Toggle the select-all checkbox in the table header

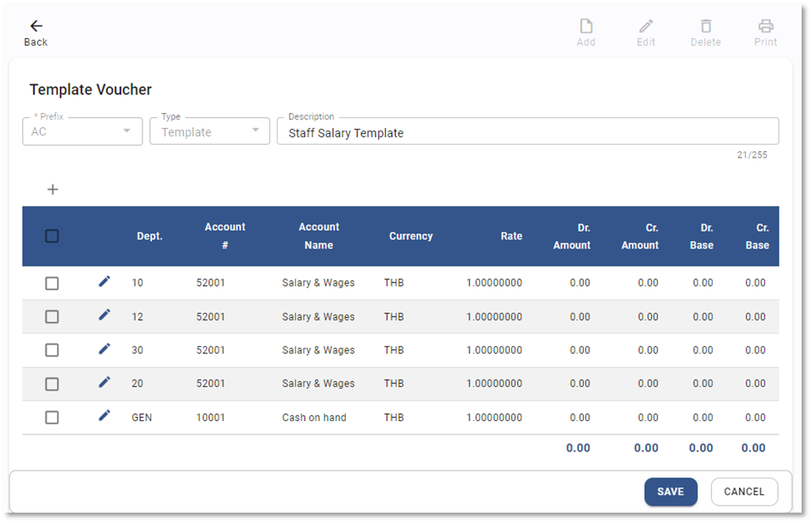pos(52,236)
